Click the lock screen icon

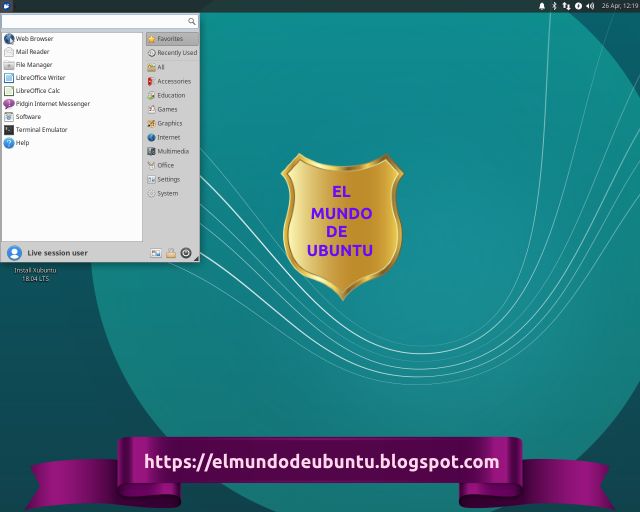pyautogui.click(x=171, y=253)
